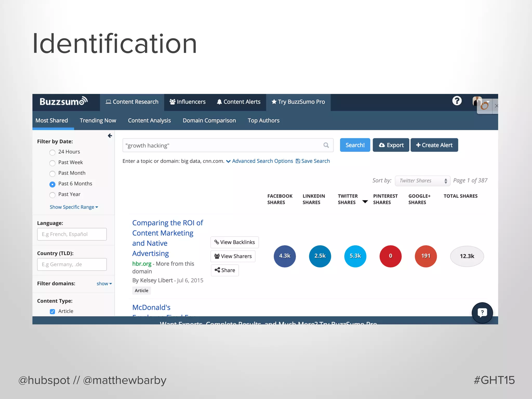Select the Past Week date filter
Image resolution: width=532 pixels, height=399 pixels.
click(52, 163)
